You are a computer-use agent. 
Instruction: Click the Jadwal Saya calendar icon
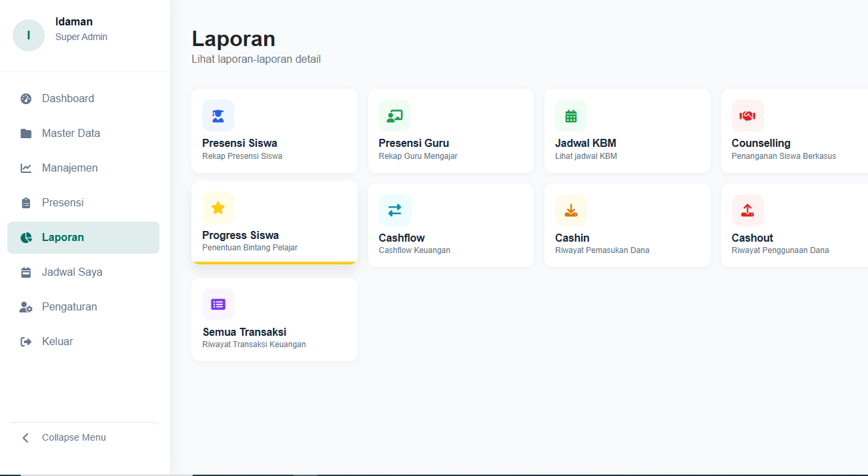pyautogui.click(x=26, y=272)
